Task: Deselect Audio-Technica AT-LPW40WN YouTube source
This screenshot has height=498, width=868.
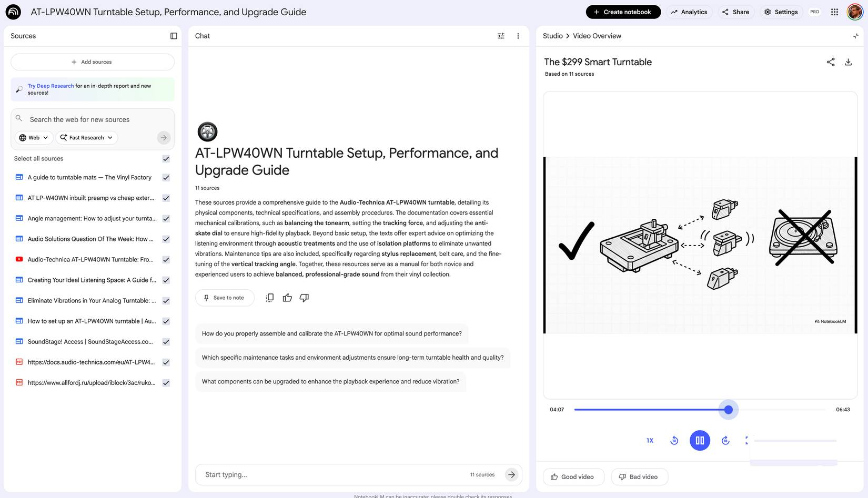Action: coord(166,260)
